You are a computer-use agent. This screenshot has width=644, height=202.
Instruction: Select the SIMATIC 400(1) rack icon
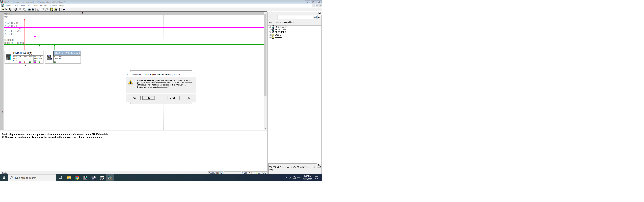9,57
